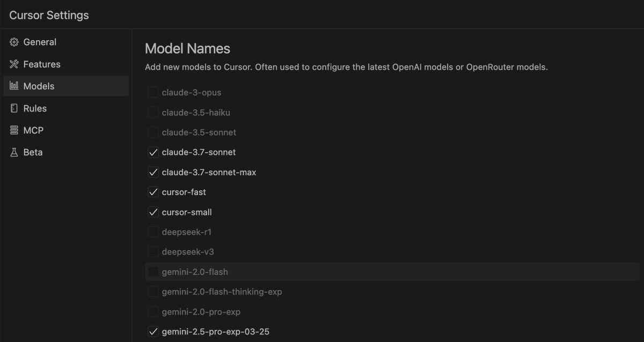Uncheck the cursor-fast model
This screenshot has height=342, width=644.
(153, 192)
